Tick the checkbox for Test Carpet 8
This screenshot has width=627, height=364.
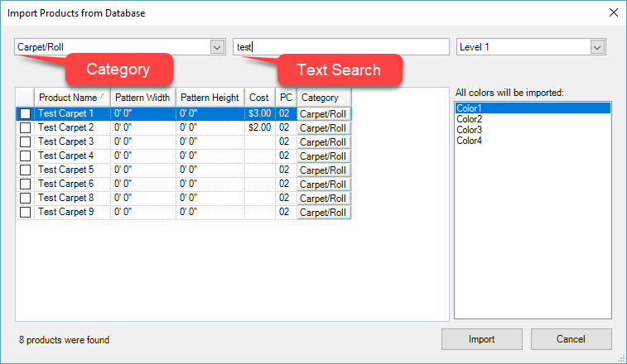pyautogui.click(x=25, y=199)
